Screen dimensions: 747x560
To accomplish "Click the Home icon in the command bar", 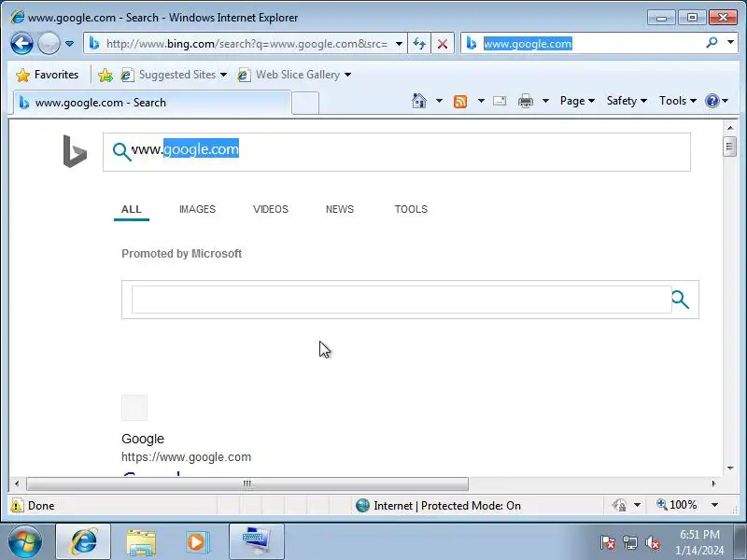I will click(x=419, y=101).
